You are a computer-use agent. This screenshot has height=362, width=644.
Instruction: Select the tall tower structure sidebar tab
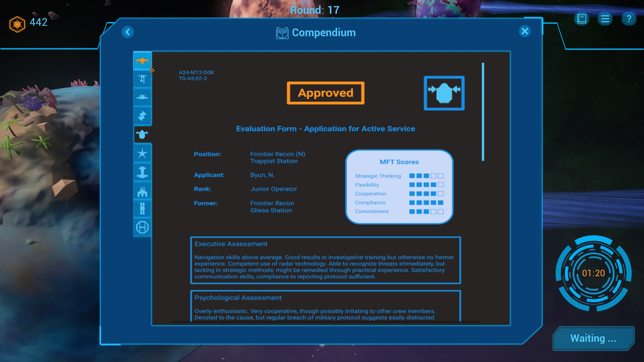pos(142,209)
